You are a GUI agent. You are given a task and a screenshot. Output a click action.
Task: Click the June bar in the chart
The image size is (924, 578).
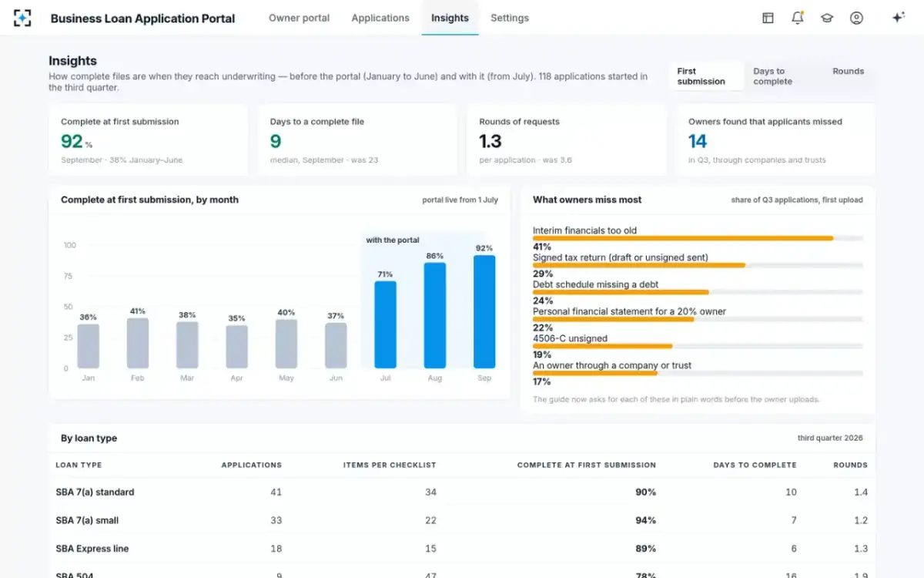336,345
